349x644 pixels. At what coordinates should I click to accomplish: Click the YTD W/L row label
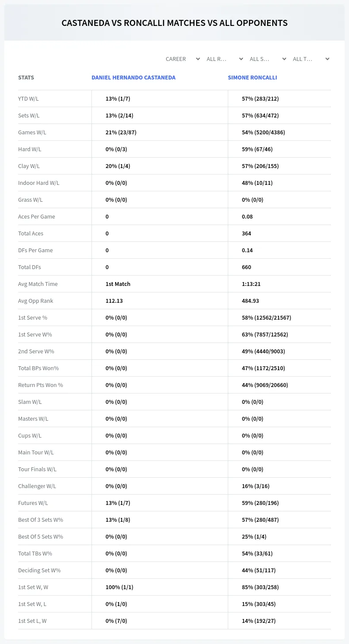coord(28,98)
